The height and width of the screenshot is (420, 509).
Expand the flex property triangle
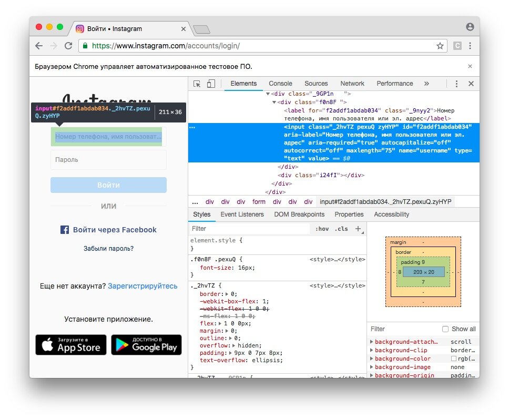[220, 324]
